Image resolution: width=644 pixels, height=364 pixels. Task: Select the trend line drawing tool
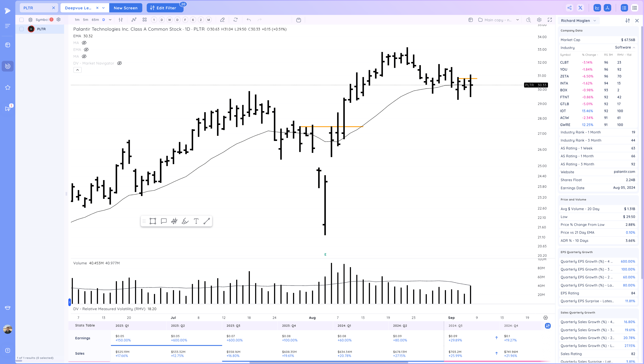click(x=207, y=221)
